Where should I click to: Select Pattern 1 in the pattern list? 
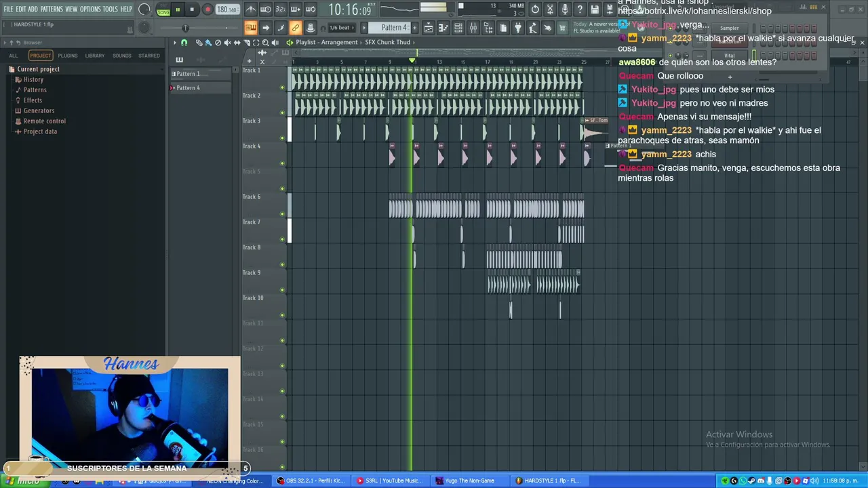(201, 74)
